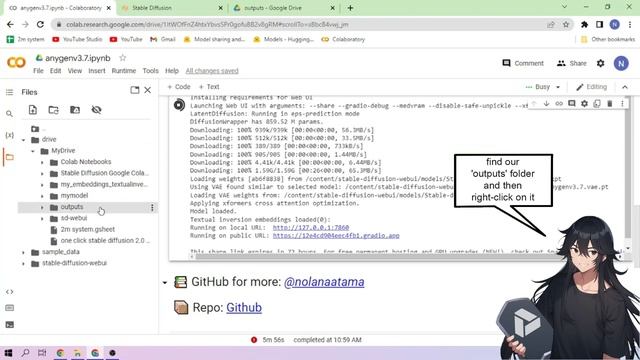Open the taskbar search icon

[25, 353]
